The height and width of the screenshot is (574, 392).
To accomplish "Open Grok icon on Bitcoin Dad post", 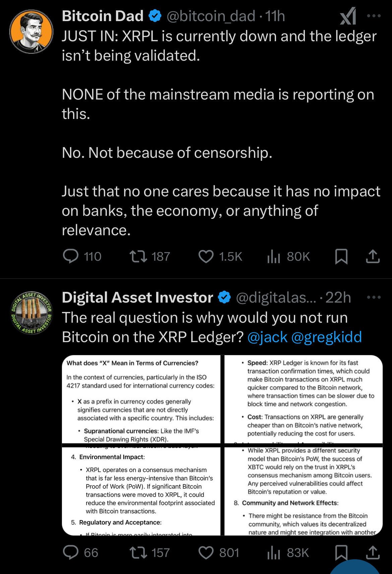I will pos(348,17).
